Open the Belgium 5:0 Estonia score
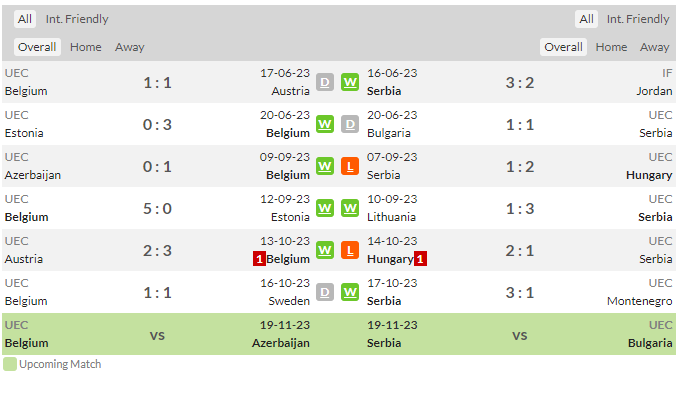 pos(157,209)
